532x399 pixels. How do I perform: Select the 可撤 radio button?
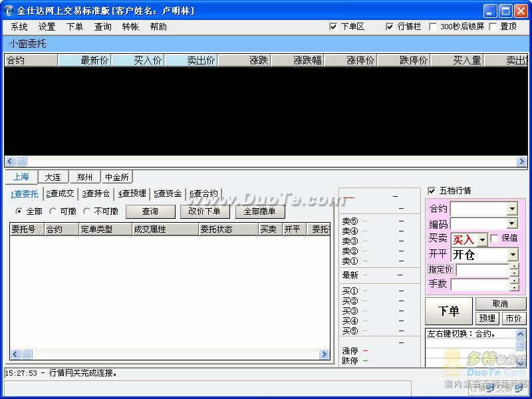[53, 211]
